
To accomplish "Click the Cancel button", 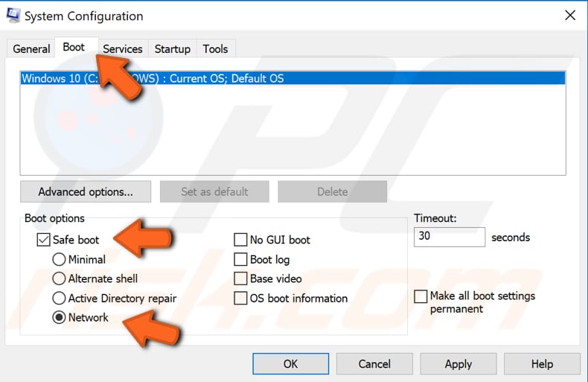I will (374, 363).
